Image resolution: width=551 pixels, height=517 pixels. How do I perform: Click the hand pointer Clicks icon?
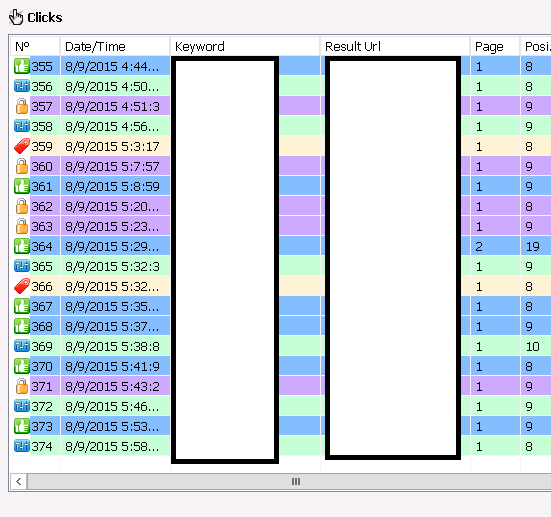coord(16,17)
